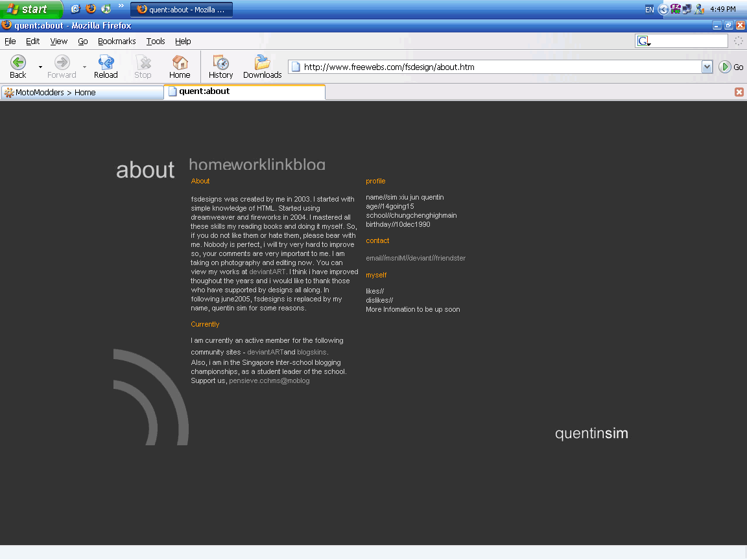
Task: Select the quent:about taskbar button
Action: pos(182,10)
